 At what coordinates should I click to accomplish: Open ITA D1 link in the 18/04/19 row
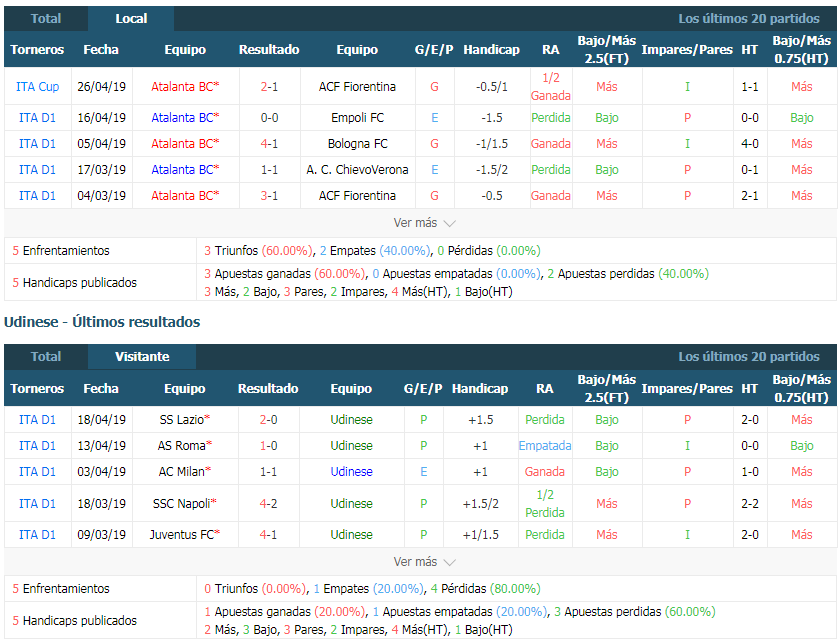point(37,420)
